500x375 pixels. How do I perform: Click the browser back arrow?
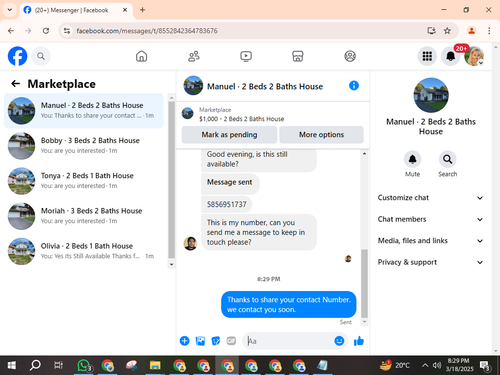coord(11,31)
